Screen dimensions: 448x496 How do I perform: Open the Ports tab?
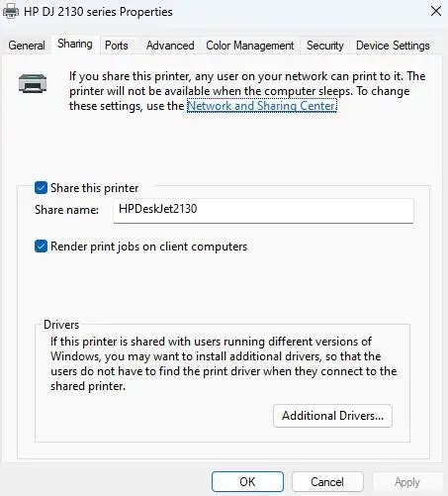[x=117, y=46]
